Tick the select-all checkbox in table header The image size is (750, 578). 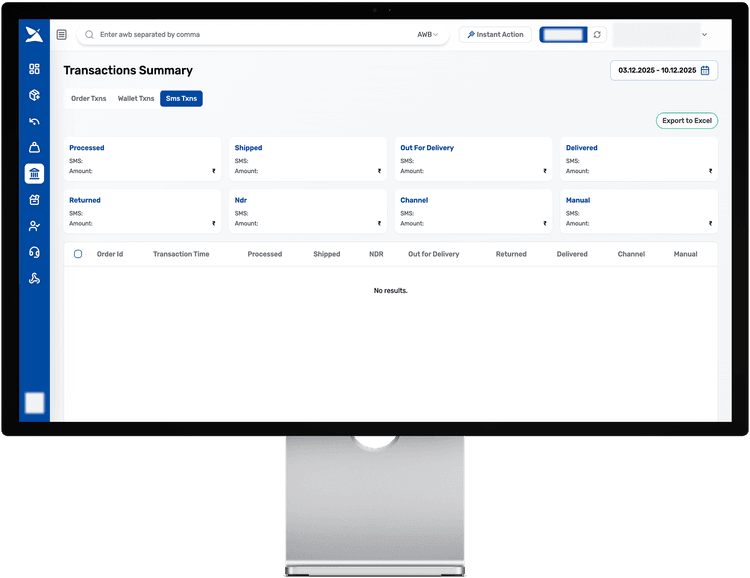click(x=78, y=254)
